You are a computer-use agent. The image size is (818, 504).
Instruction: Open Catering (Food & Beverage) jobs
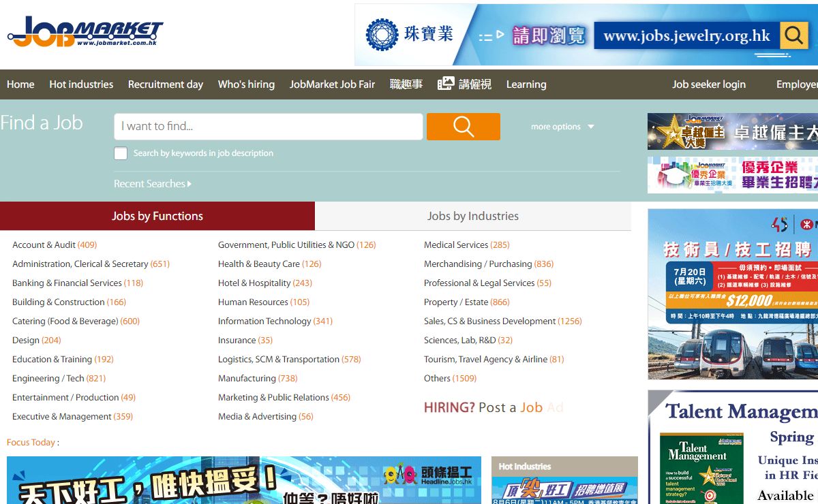tap(76, 321)
